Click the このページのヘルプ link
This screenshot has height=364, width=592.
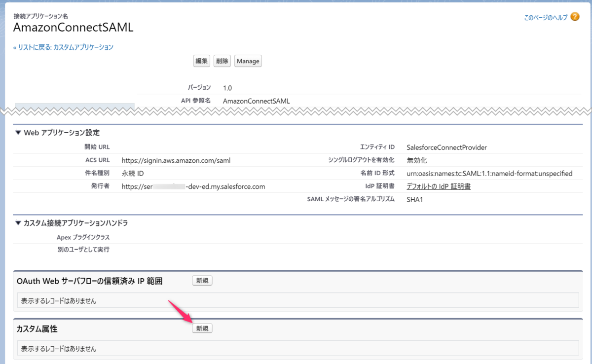tap(546, 17)
